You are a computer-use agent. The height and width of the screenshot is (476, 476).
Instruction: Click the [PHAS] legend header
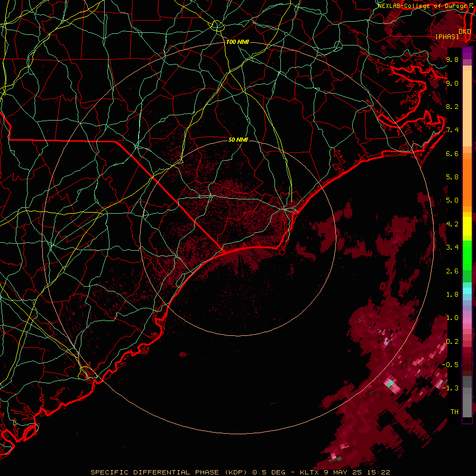447,36
